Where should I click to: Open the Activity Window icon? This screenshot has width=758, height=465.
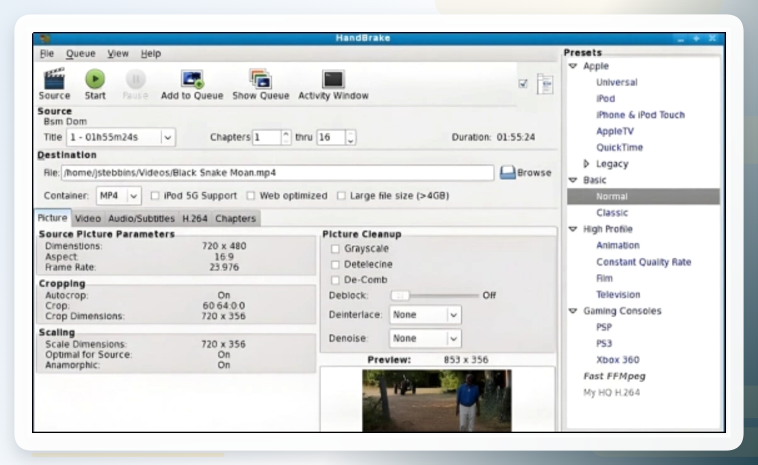click(333, 79)
